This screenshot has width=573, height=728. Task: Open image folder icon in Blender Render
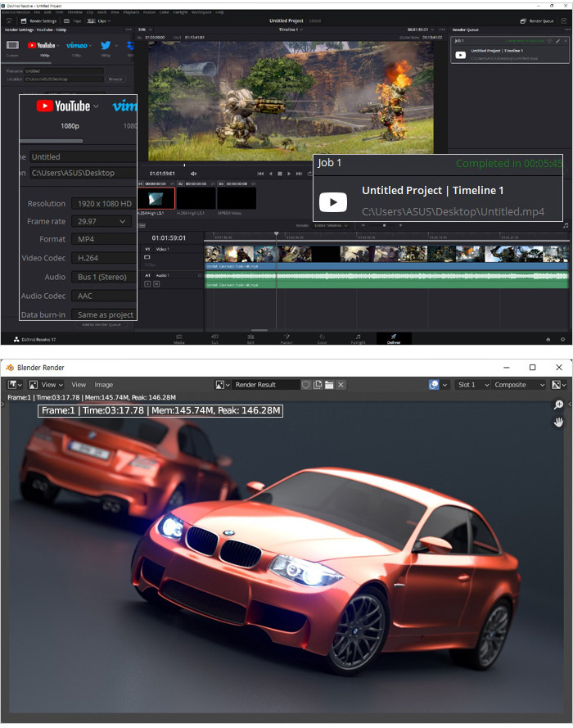coord(329,384)
